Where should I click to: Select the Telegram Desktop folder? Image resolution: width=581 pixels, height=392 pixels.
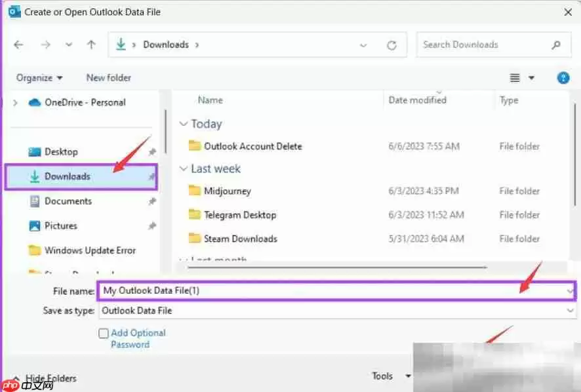(x=239, y=215)
